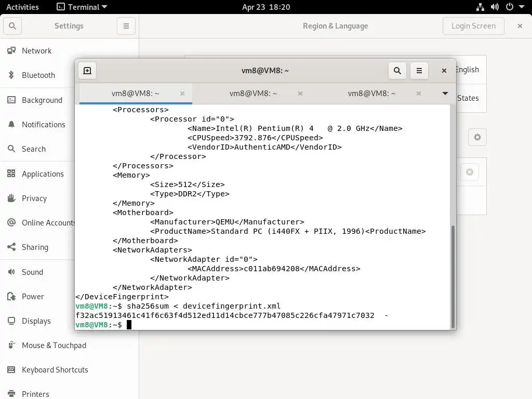The height and width of the screenshot is (399, 532).
Task: Open Mouse & Touchpad settings
Action: 69,345
